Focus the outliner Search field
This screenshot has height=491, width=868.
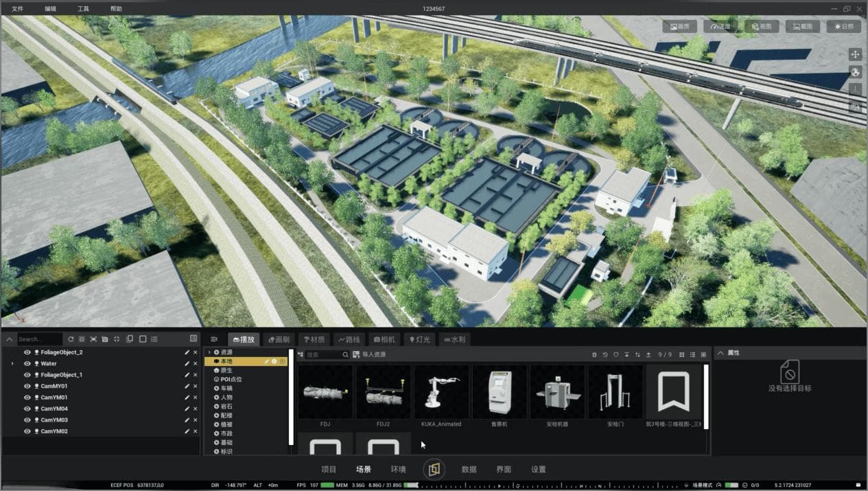39,339
